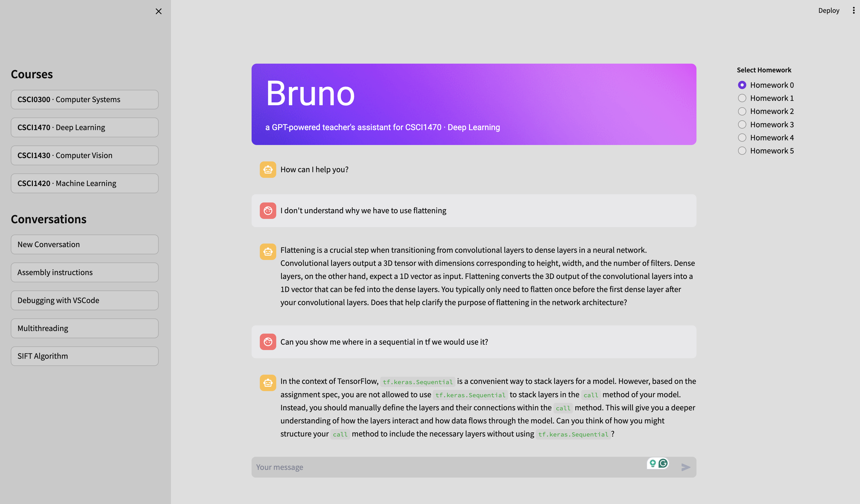Screen dimensions: 860x504
Task: Click the student avatar on the flattening question
Action: click(268, 210)
